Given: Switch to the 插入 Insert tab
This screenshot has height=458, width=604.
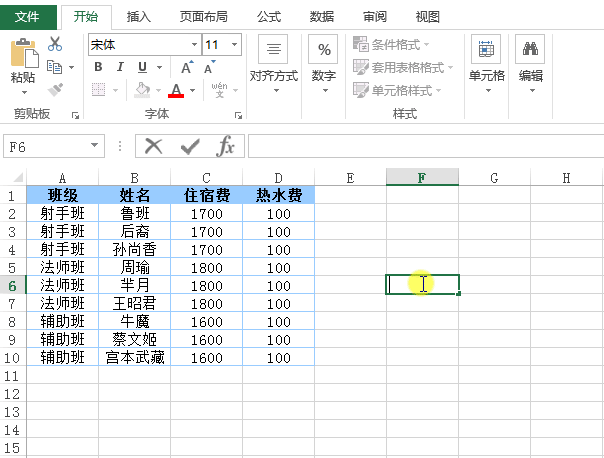Looking at the screenshot, I should pos(139,17).
